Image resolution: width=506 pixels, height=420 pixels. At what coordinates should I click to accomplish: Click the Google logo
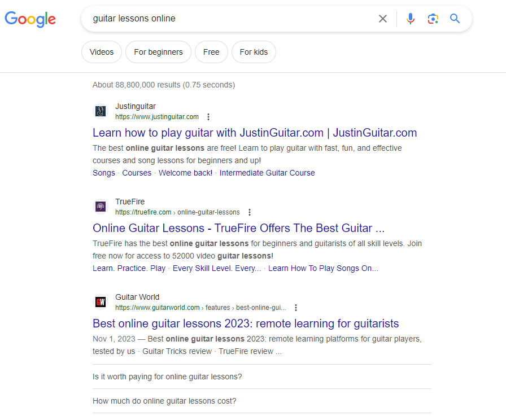click(x=30, y=19)
